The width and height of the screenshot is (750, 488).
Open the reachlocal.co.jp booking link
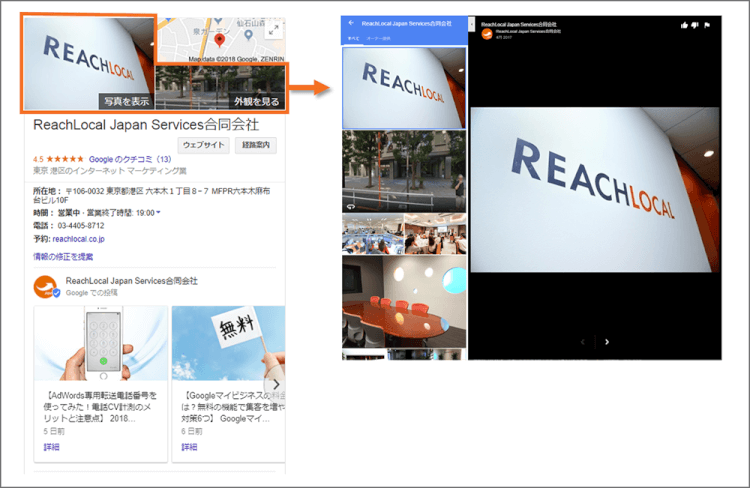[78, 239]
